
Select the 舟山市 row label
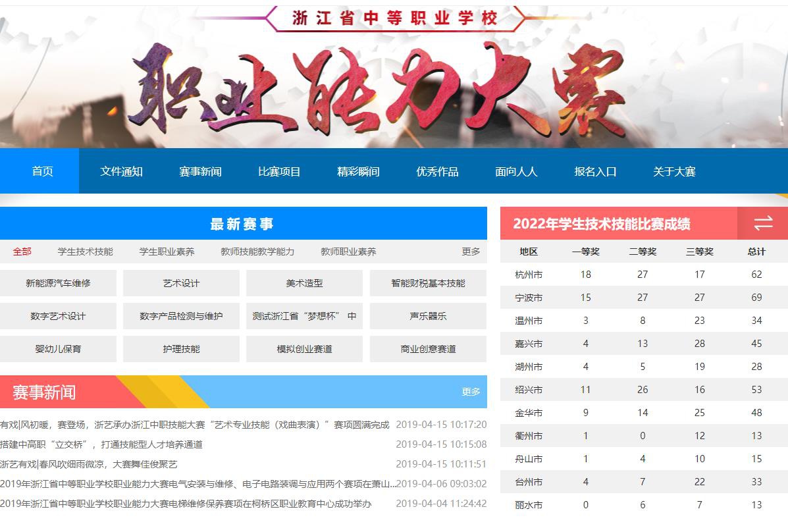click(x=529, y=458)
